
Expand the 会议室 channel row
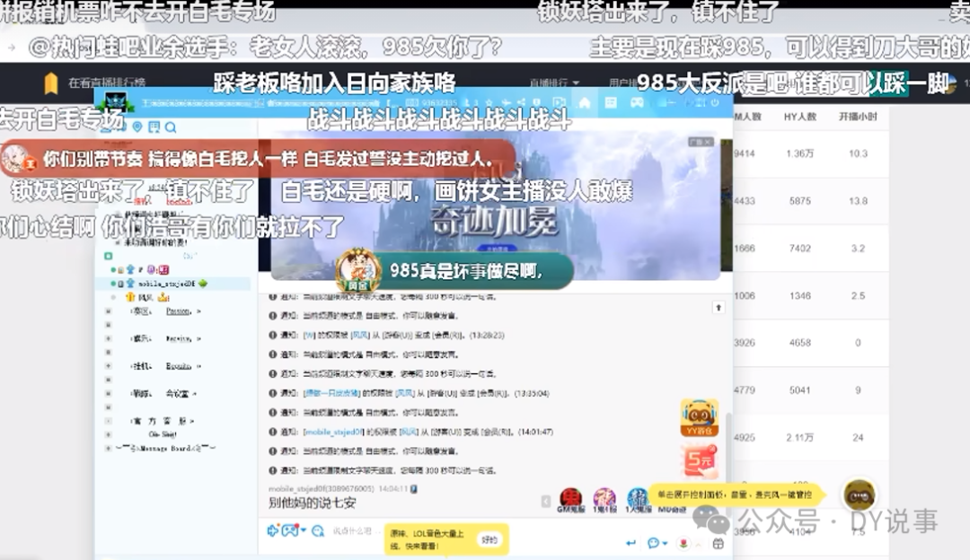[x=109, y=394]
